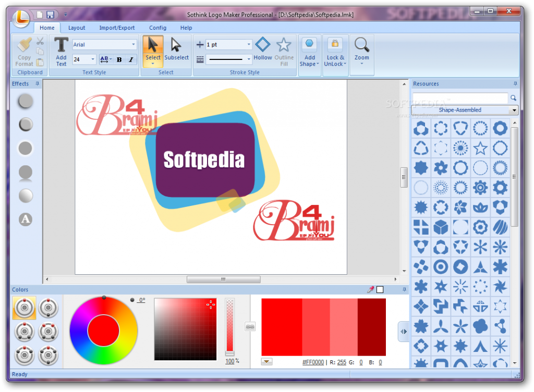Toggle bold text formatting

pos(118,59)
